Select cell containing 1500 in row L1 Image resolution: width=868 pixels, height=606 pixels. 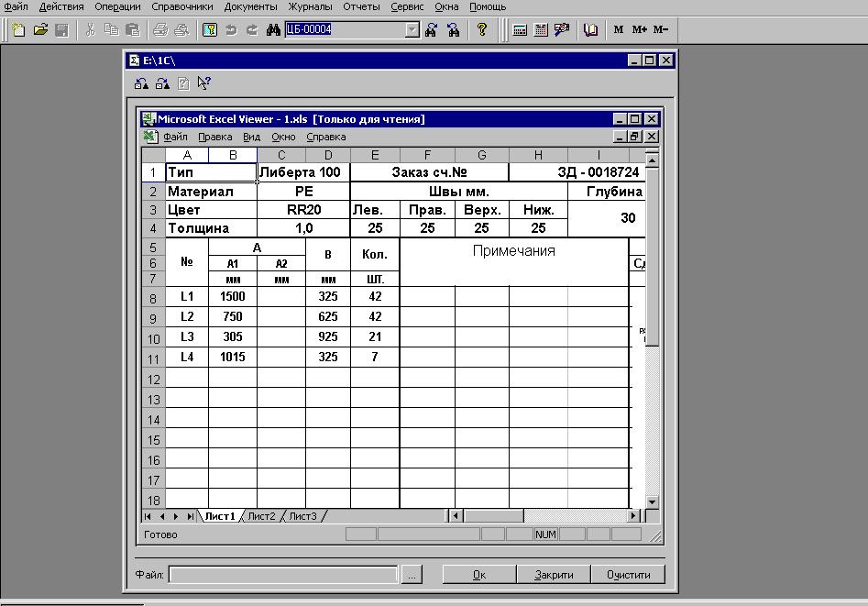click(233, 296)
